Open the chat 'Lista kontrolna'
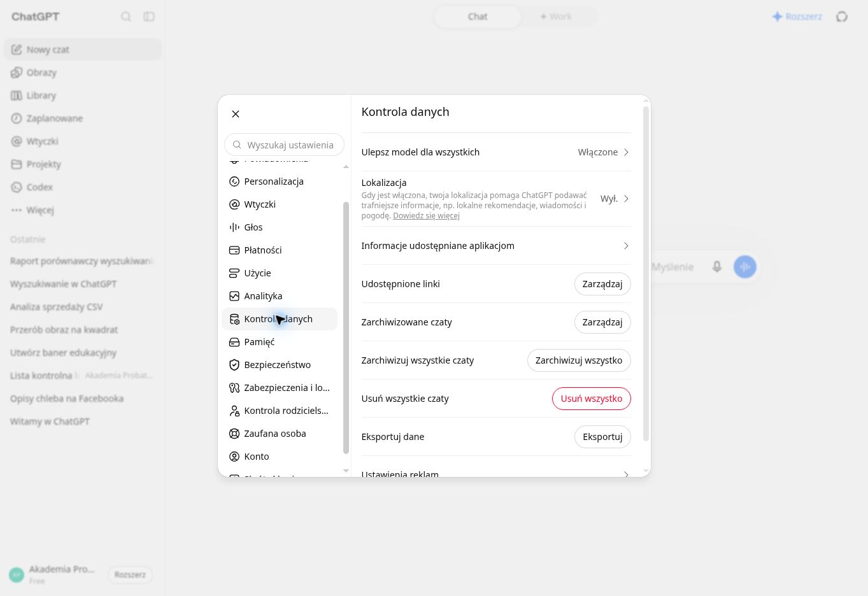Screen dimensions: 868x596 point(83,376)
